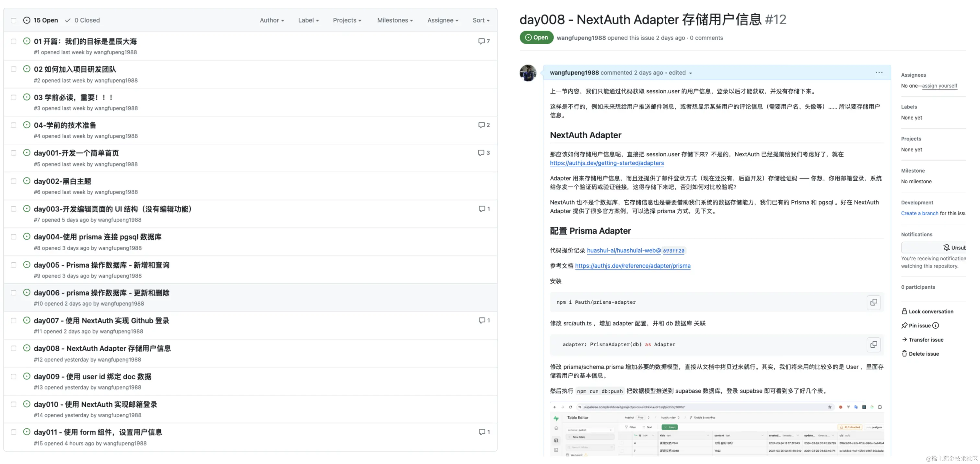This screenshot has height=464, width=980.
Task: Click Lock conversation option
Action: coord(927,311)
